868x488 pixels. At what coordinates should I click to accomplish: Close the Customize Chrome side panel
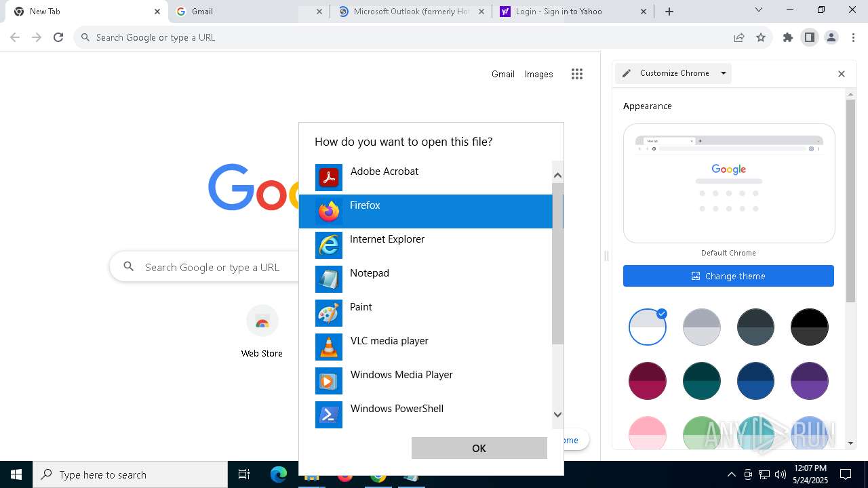842,74
